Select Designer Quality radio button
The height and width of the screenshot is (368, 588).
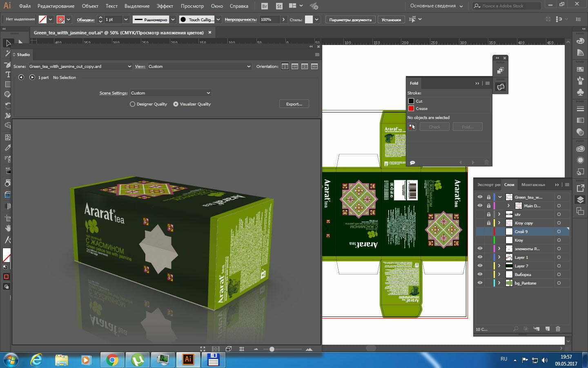[132, 104]
